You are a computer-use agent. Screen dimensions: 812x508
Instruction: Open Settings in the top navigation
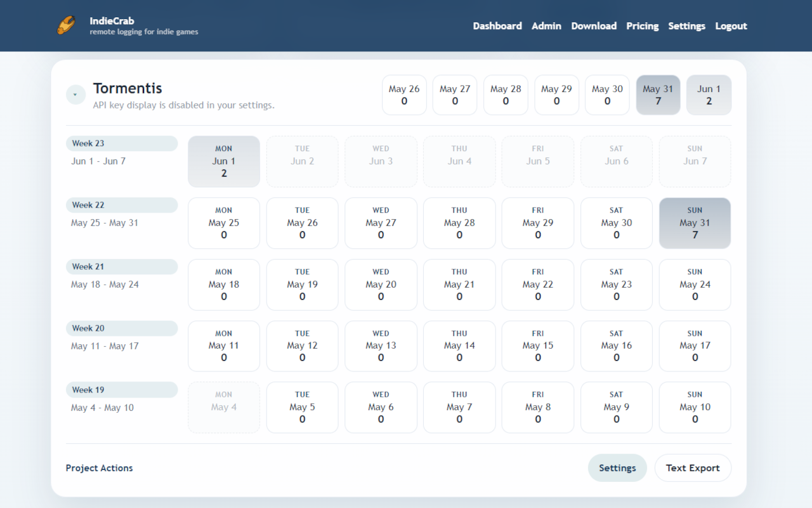[686, 26]
